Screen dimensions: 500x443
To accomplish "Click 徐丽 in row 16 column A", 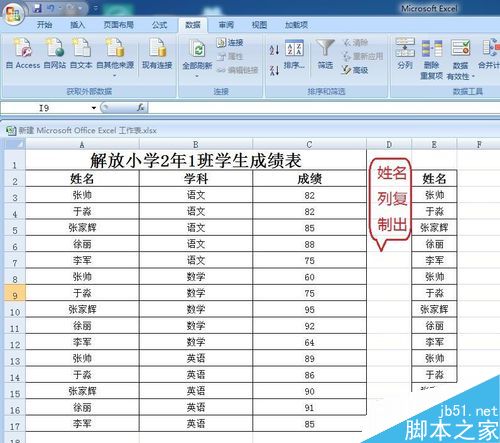I will pyautogui.click(x=82, y=408).
